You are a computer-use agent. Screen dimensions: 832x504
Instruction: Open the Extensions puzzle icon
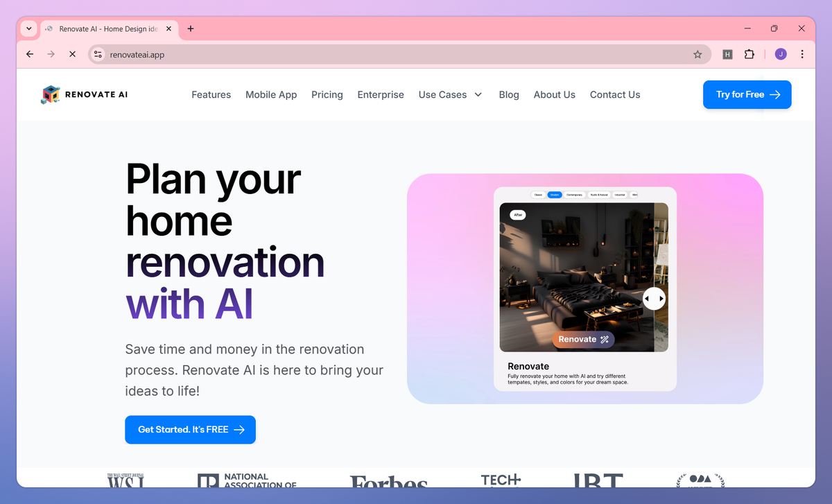coord(749,54)
